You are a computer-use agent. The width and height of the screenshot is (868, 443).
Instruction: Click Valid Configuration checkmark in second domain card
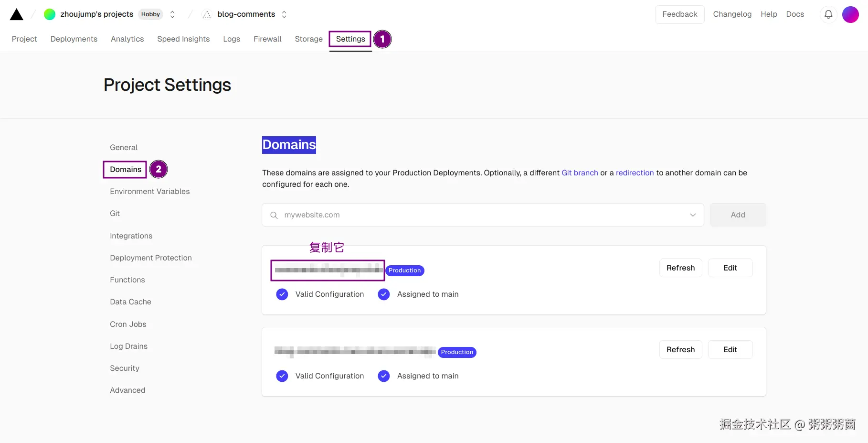[x=282, y=376]
